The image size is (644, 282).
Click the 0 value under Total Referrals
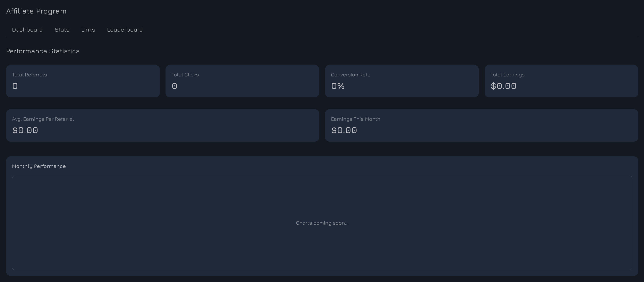(x=15, y=86)
